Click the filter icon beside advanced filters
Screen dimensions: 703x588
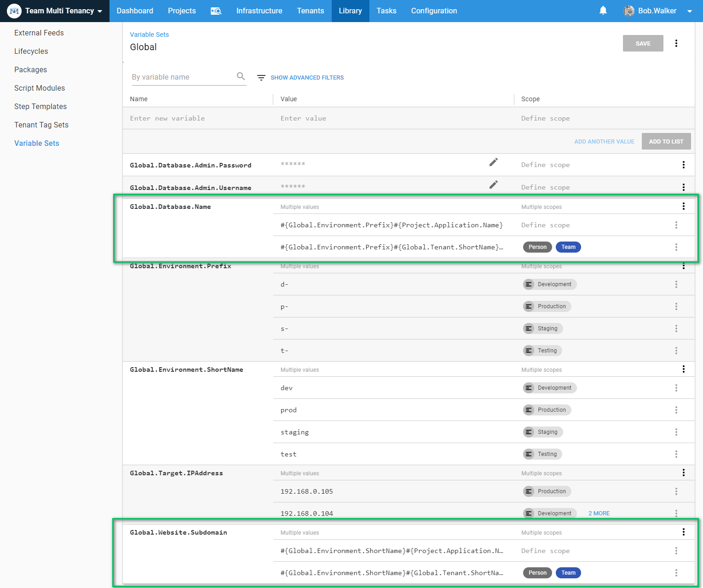point(261,78)
